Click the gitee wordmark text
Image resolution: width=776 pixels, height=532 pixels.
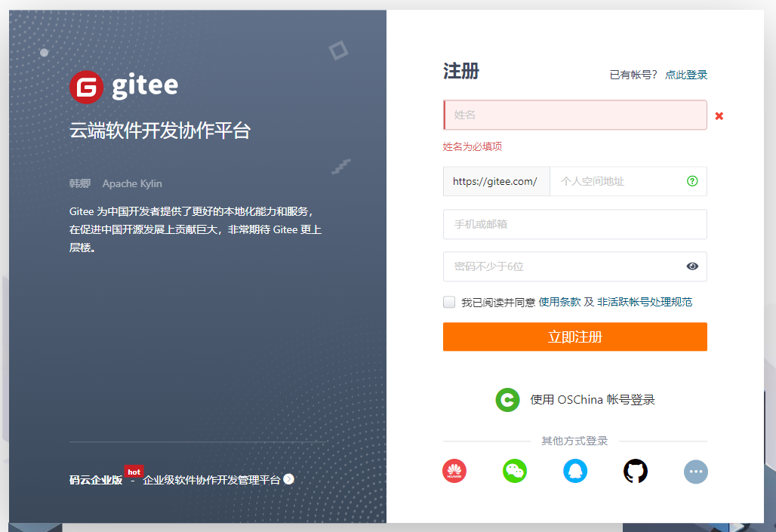tap(145, 87)
